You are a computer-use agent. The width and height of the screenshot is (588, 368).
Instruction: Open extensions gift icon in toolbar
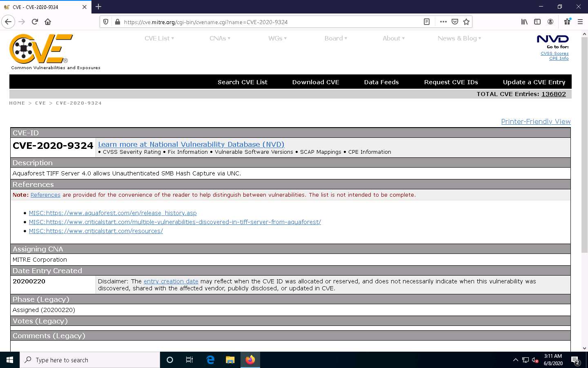click(x=567, y=22)
